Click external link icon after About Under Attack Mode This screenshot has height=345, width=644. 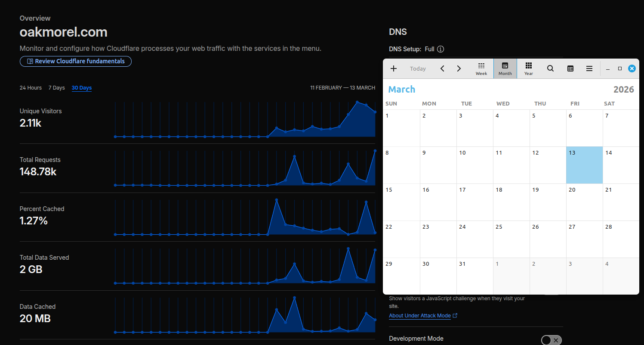point(455,316)
